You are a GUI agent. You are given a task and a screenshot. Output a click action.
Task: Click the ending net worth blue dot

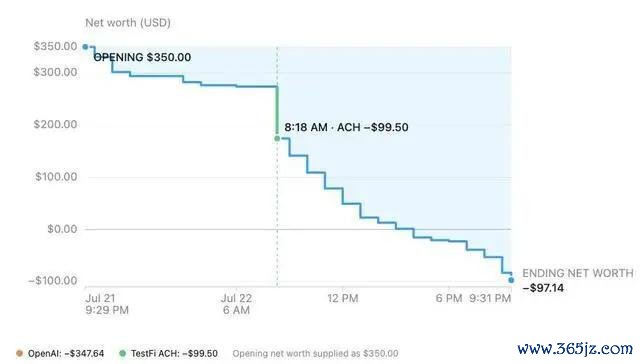(511, 280)
